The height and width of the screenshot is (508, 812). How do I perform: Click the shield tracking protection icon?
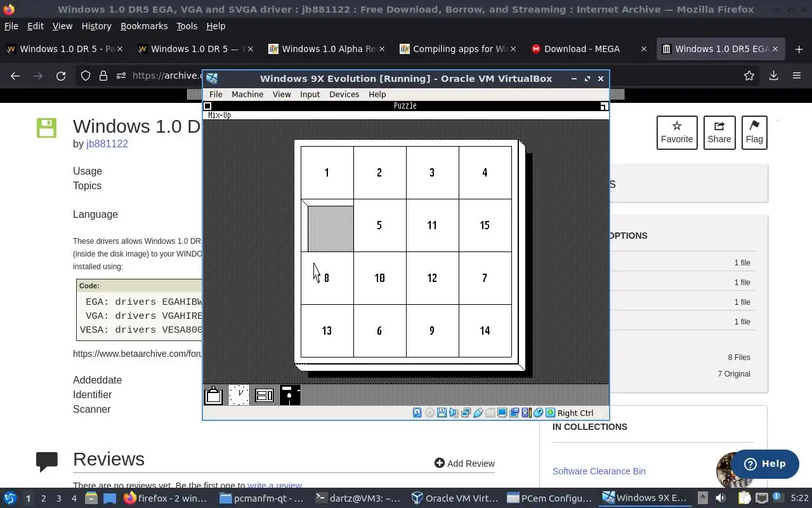pyautogui.click(x=86, y=76)
